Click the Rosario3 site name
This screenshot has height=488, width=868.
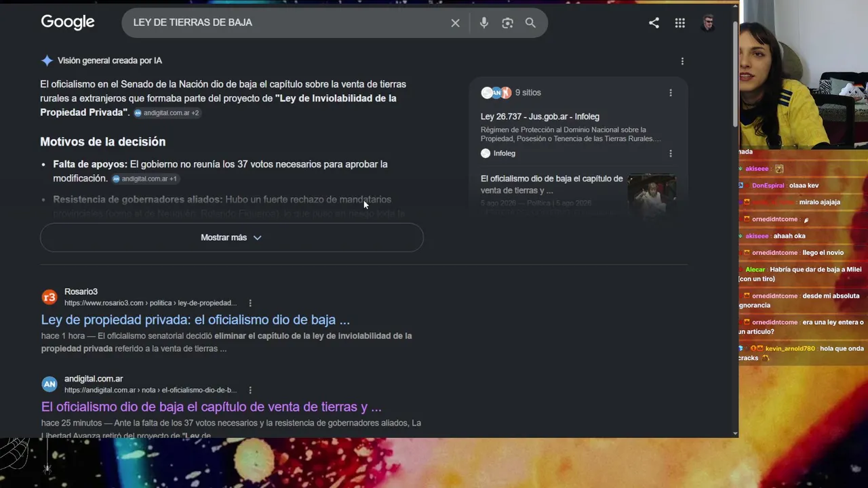click(x=81, y=292)
